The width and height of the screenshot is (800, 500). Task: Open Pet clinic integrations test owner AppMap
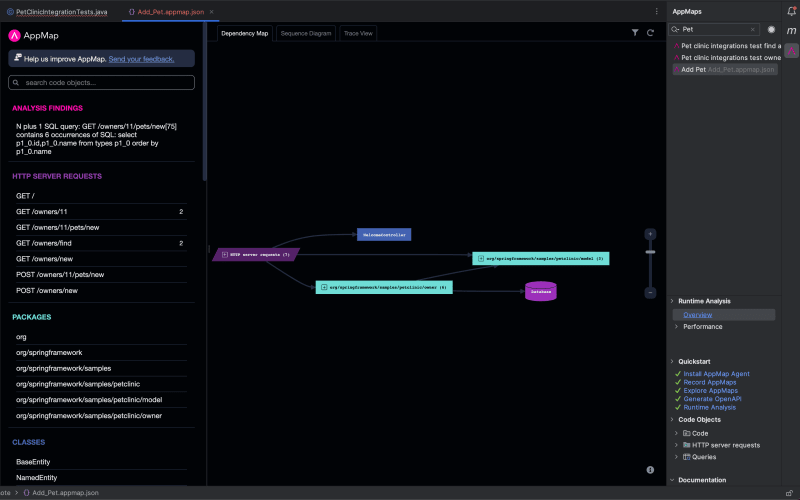tap(727, 58)
